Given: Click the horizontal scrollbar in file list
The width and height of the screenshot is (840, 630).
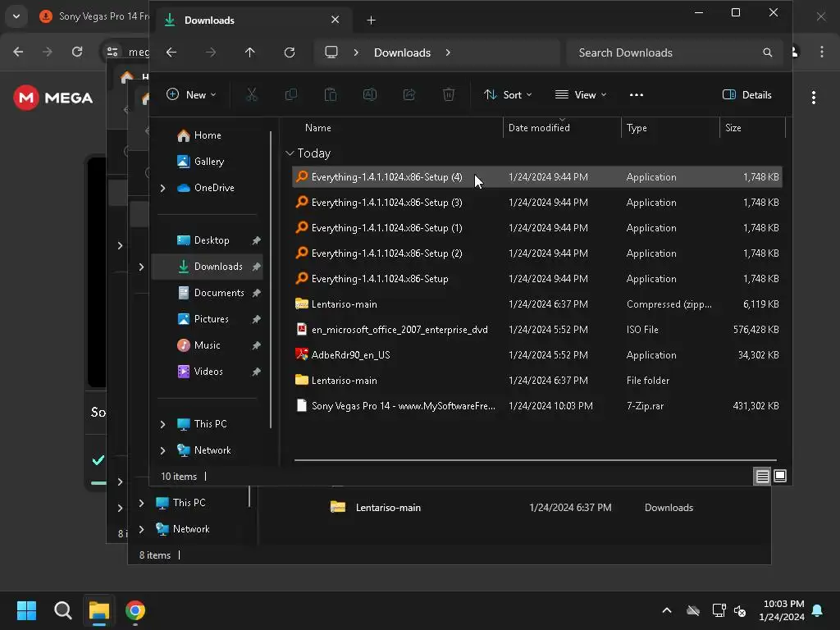Looking at the screenshot, I should [535, 459].
